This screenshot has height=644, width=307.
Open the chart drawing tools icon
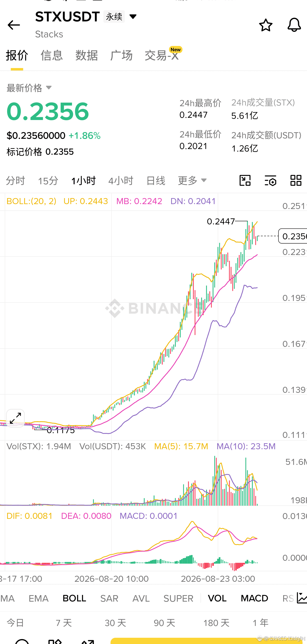click(x=245, y=180)
